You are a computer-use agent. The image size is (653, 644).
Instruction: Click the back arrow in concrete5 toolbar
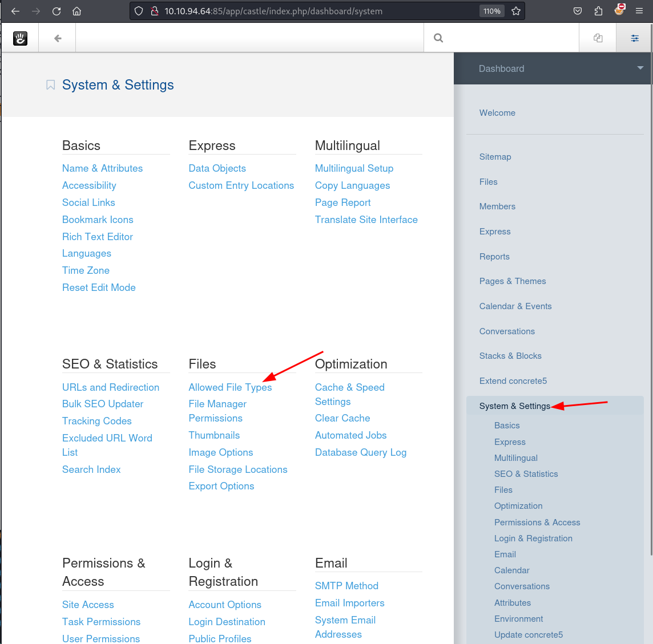point(58,38)
